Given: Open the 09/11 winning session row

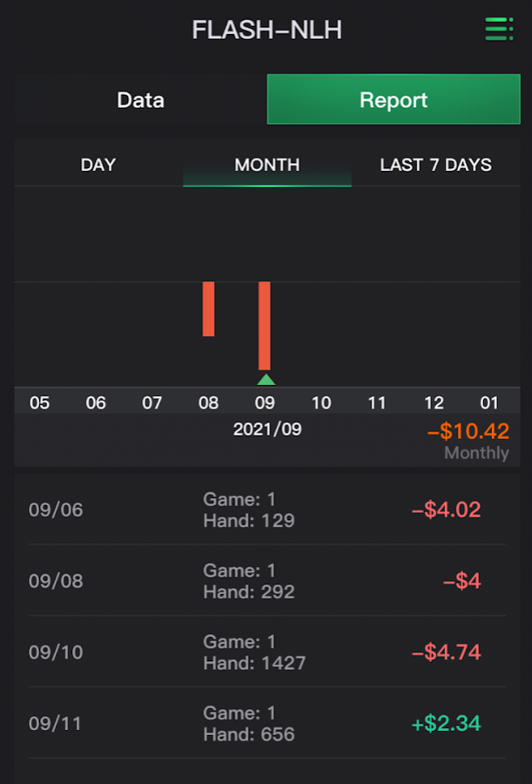Looking at the screenshot, I should point(267,723).
